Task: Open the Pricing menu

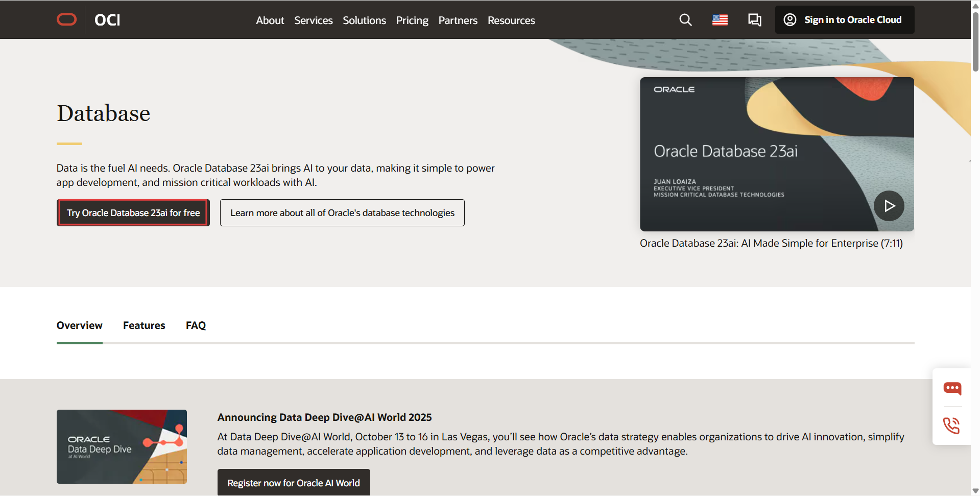Action: point(412,20)
